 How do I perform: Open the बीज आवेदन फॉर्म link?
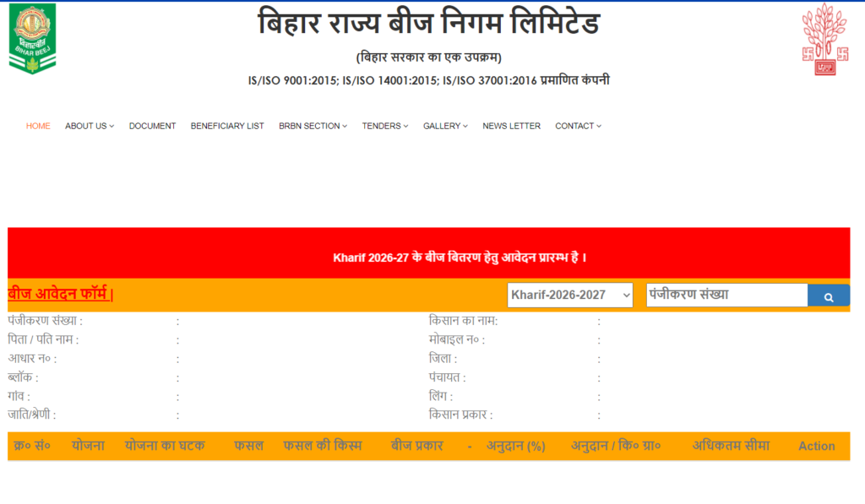point(60,294)
